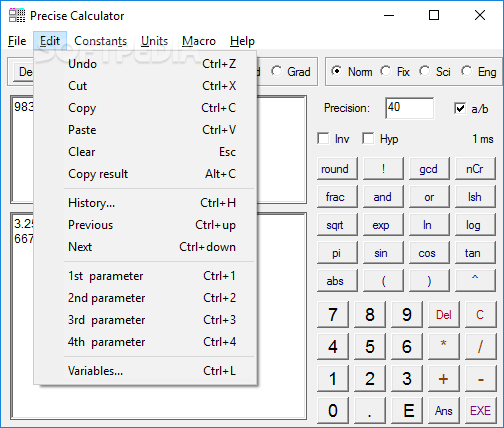
Task: Click the ln button
Action: point(429,225)
